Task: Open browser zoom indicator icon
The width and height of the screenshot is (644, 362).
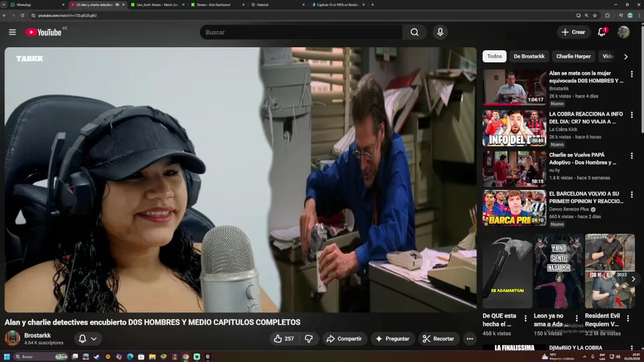Action: point(586,16)
